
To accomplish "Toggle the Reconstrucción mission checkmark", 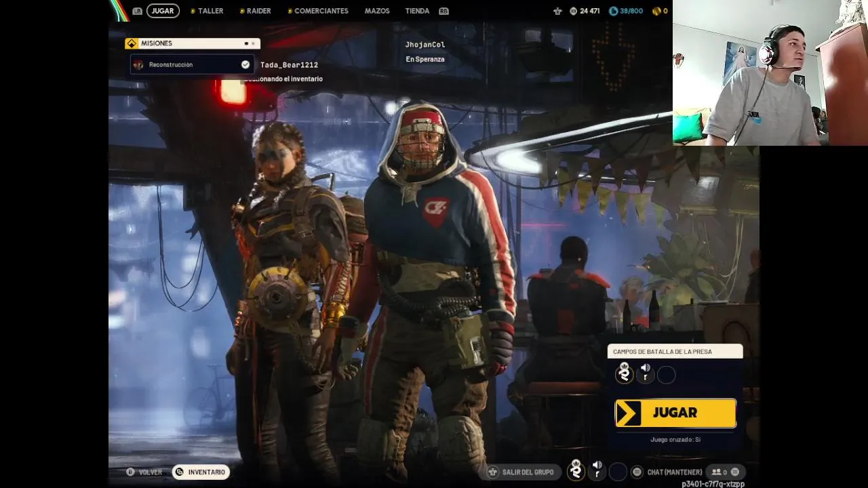I will click(245, 64).
